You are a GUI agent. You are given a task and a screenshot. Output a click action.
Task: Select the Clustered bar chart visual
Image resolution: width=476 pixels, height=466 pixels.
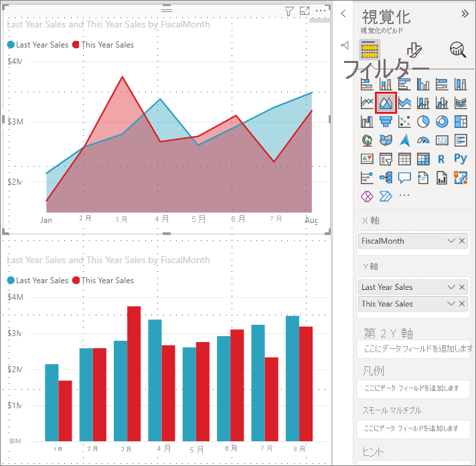point(404,84)
